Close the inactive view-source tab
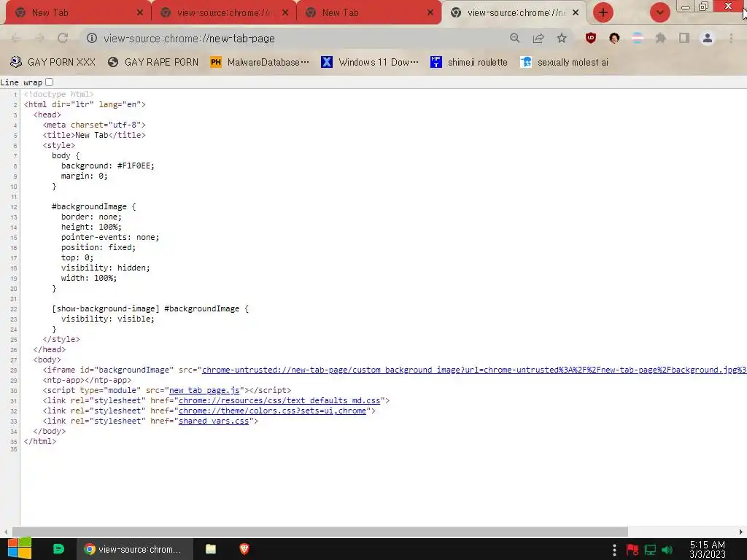This screenshot has width=747, height=560. pos(285,13)
